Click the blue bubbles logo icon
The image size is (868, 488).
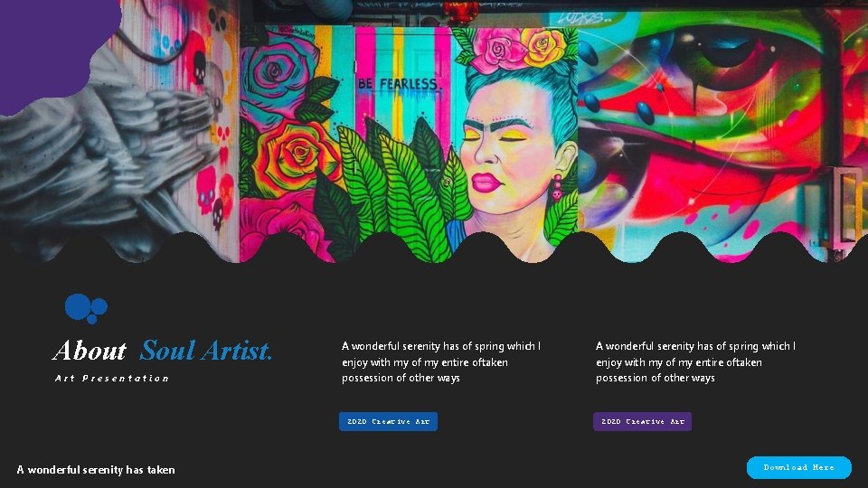(86, 309)
